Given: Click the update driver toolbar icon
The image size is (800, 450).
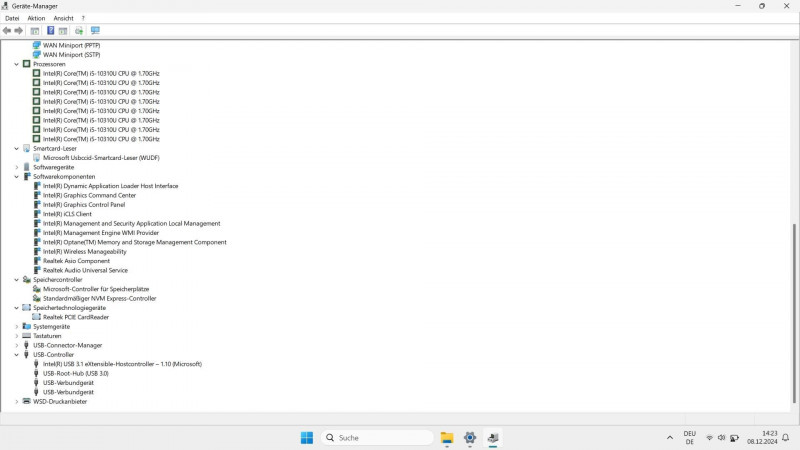Looking at the screenshot, I should click(79, 31).
